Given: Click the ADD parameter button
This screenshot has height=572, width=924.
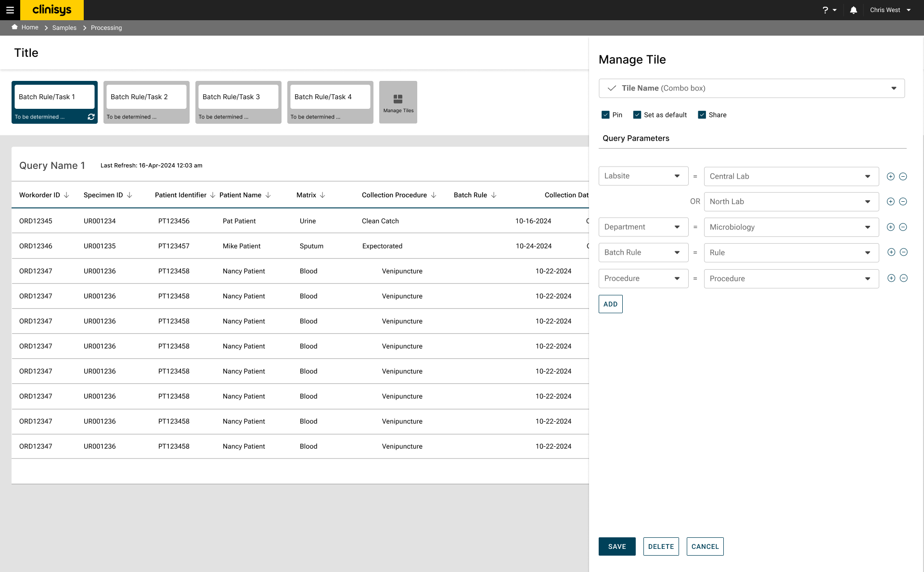Looking at the screenshot, I should coord(610,304).
